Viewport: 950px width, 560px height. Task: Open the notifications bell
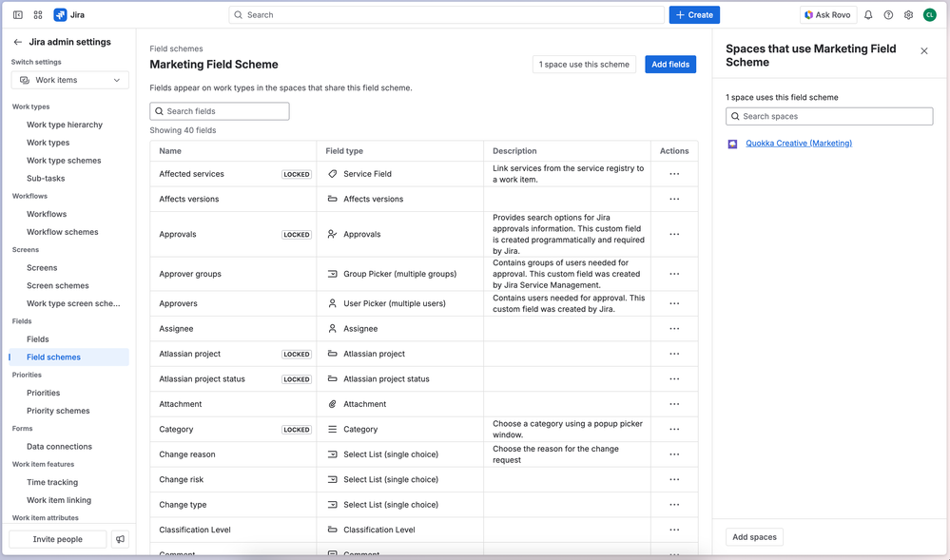click(x=868, y=15)
